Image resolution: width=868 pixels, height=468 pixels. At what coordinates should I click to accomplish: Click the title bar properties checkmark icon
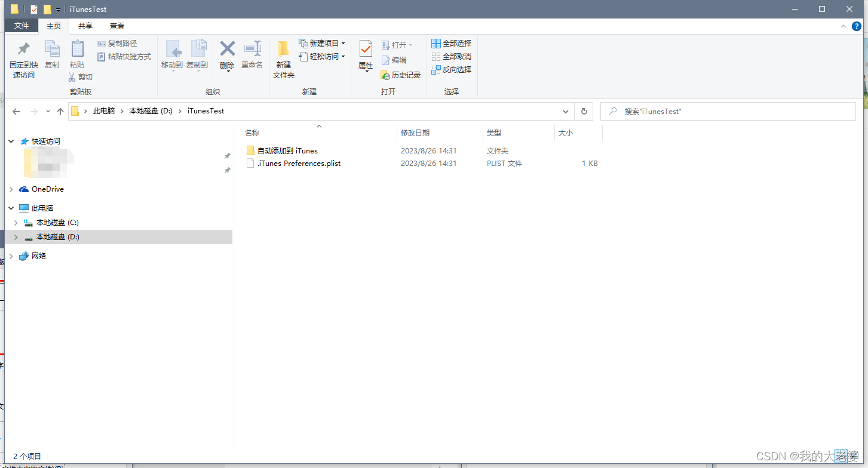tap(34, 10)
